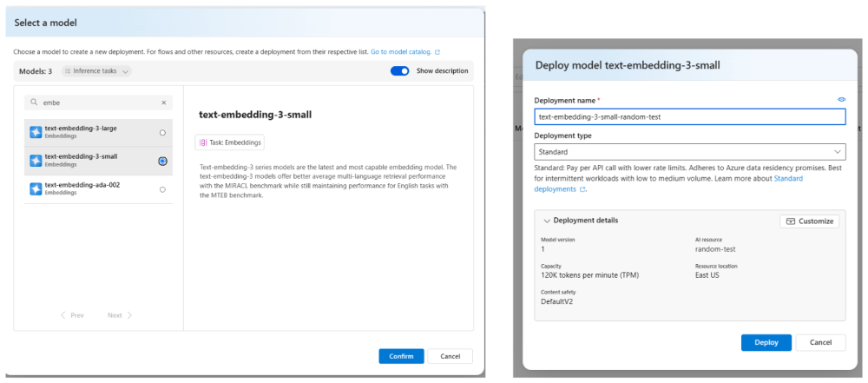
Task: Click the filter icon in Inference tasks
Action: pos(68,71)
